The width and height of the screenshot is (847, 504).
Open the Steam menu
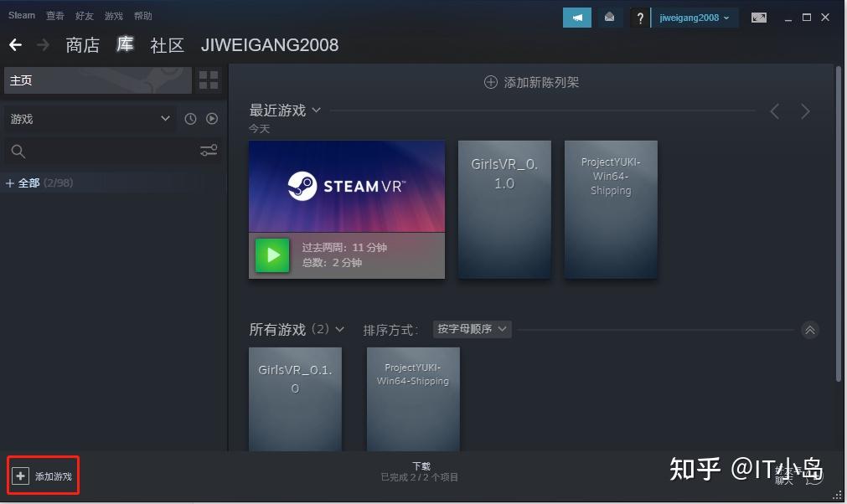click(22, 16)
